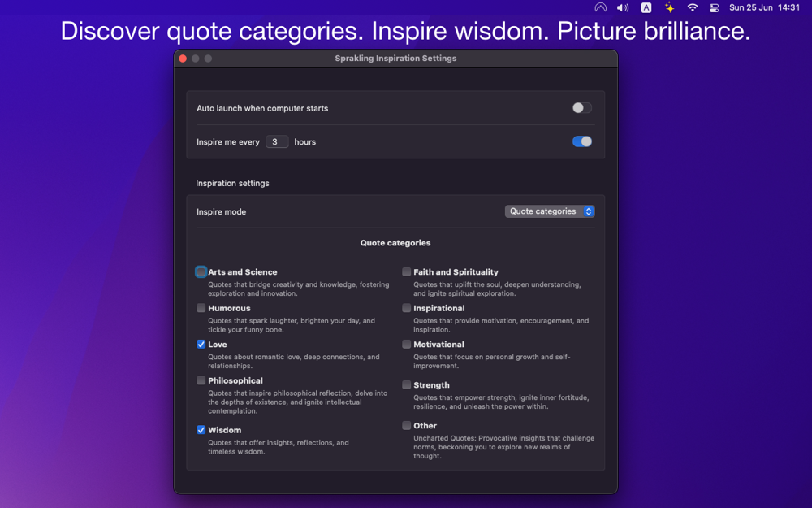Check the Other quotes checkbox

(407, 426)
